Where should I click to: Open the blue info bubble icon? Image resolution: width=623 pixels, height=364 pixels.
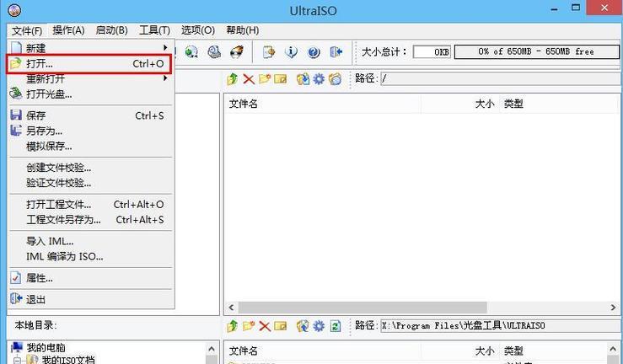291,52
